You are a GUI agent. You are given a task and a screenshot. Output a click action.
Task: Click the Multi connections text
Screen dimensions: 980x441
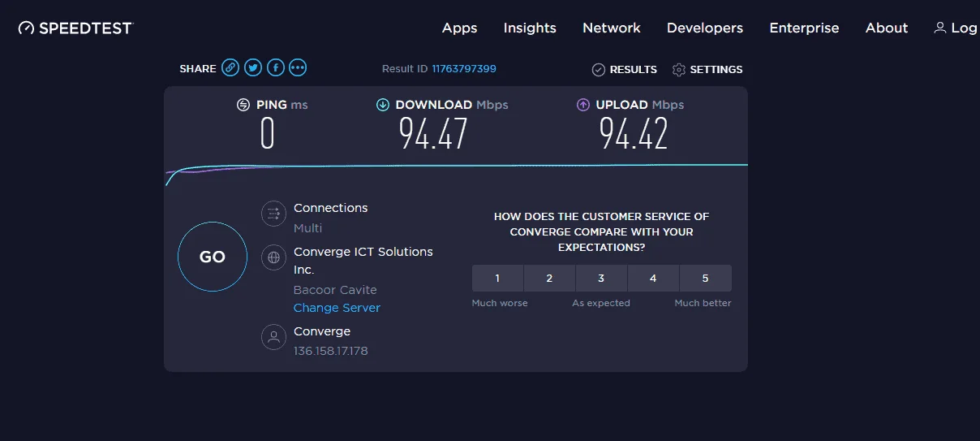click(x=307, y=228)
